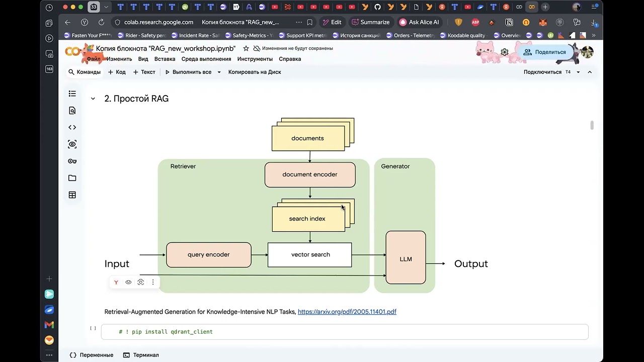Click the Colab CO logo
The image size is (644, 362).
coord(73,52)
